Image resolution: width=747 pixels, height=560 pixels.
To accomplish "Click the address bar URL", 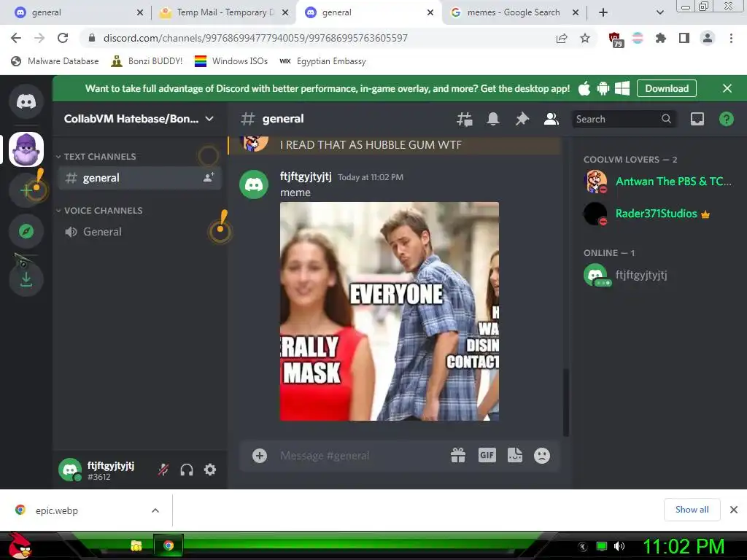I will click(x=255, y=38).
